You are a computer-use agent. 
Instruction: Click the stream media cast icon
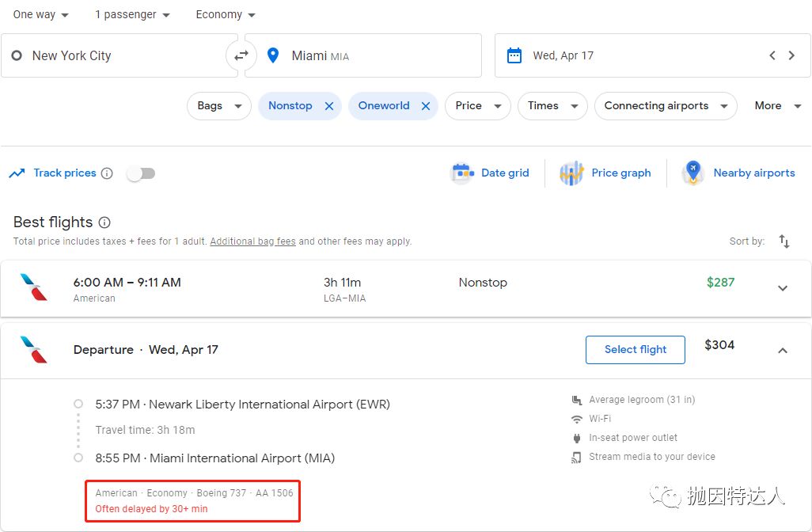(x=576, y=458)
